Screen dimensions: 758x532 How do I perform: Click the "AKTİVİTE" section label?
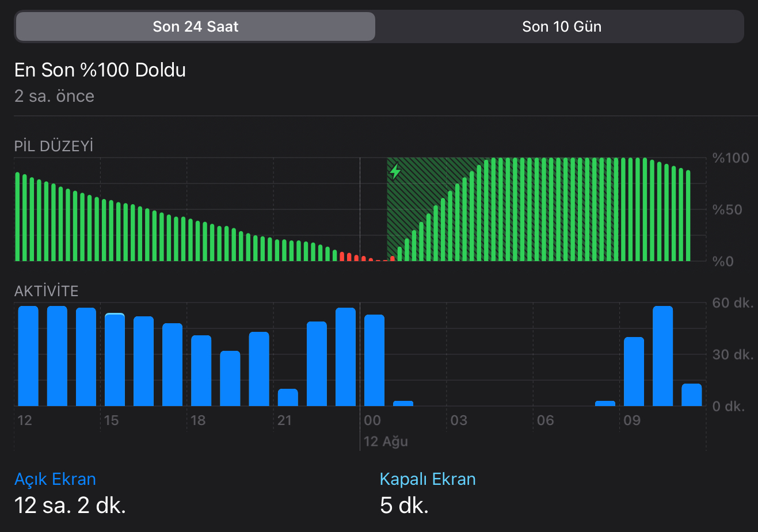[x=46, y=291]
